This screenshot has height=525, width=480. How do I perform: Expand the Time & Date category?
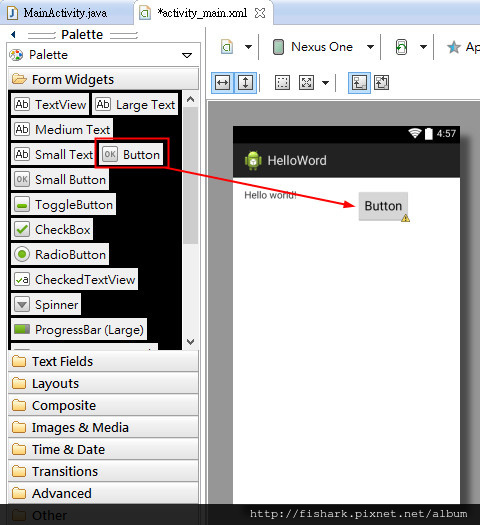103,449
